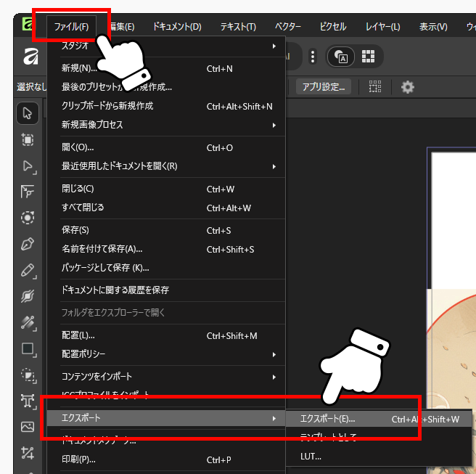Open the ドキュメント(D) menu
Viewport: 476px width, 474px height.
point(177,27)
